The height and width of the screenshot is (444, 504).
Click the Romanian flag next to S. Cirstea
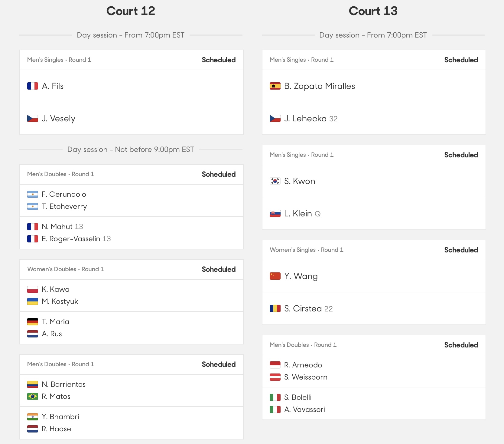tap(275, 308)
